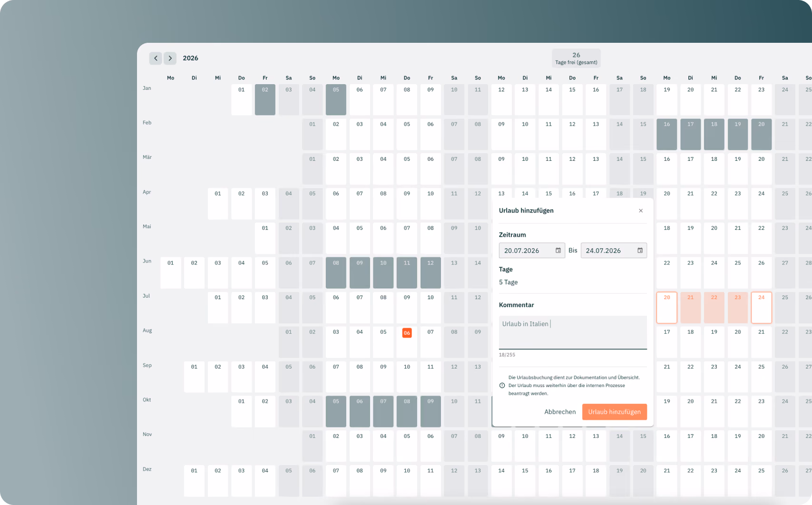Click the end date field 24.07.2026

point(614,251)
